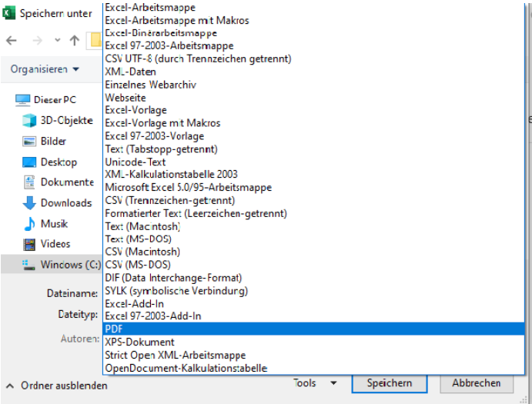The width and height of the screenshot is (532, 404).
Task: Open Downloads folder in sidebar
Action: [x=57, y=203]
